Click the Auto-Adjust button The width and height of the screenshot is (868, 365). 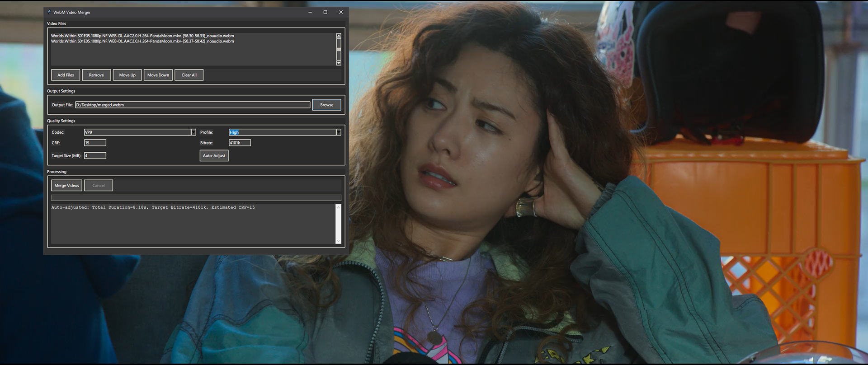214,155
